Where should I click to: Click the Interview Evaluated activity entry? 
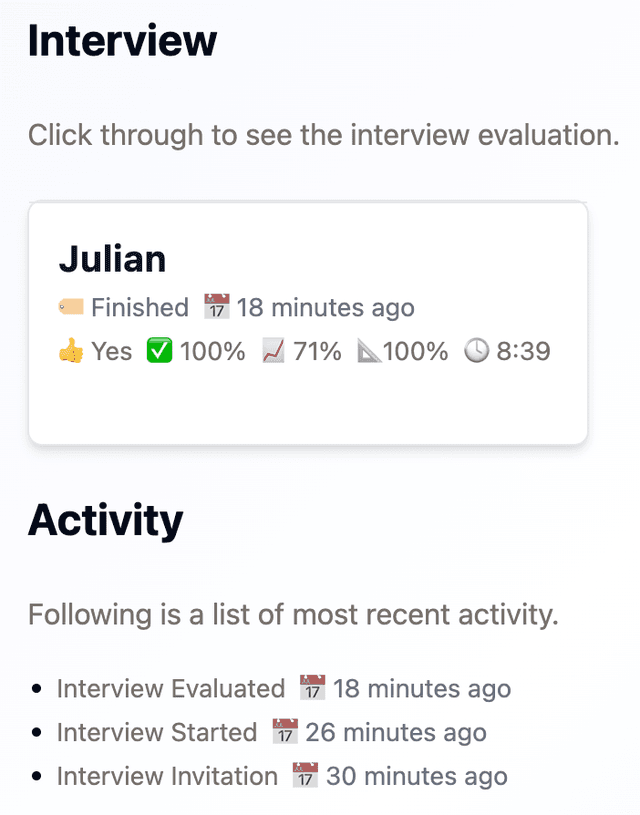[x=168, y=688]
